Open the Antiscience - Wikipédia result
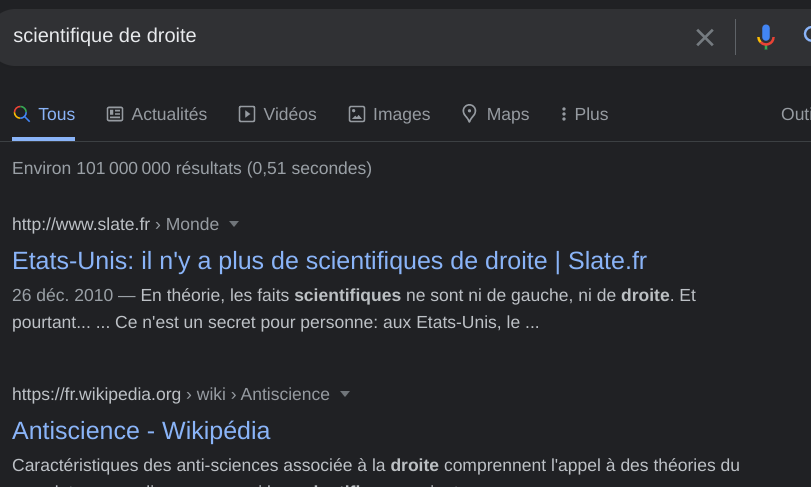The width and height of the screenshot is (811, 487). click(x=141, y=431)
